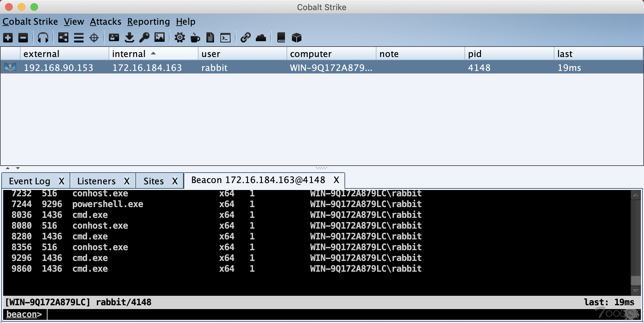Switch to session table view icon

point(79,38)
